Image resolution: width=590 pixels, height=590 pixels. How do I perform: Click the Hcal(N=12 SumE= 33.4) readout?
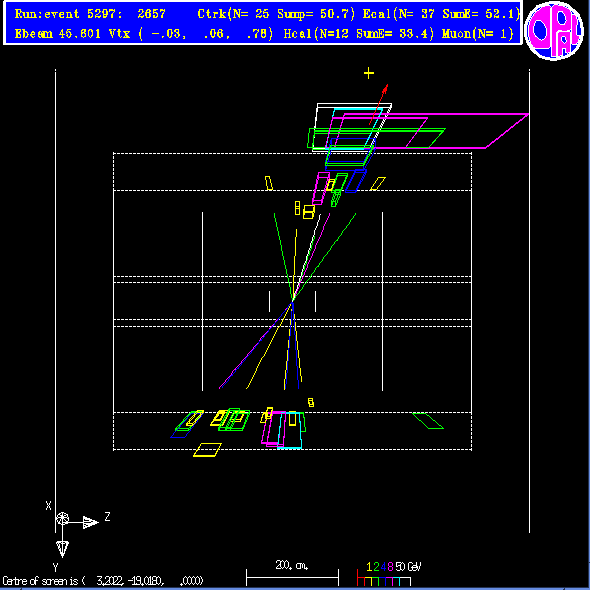point(359,34)
